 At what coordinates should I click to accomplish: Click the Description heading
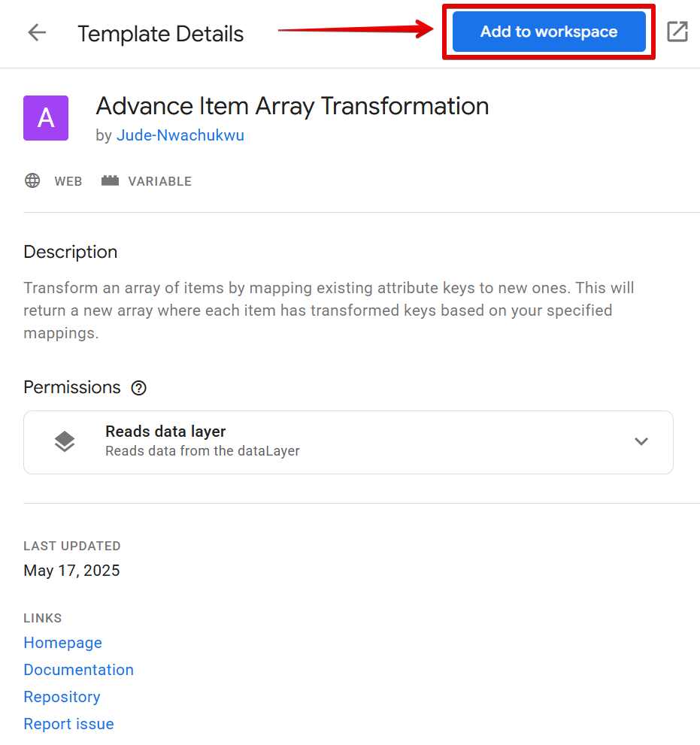tap(71, 252)
